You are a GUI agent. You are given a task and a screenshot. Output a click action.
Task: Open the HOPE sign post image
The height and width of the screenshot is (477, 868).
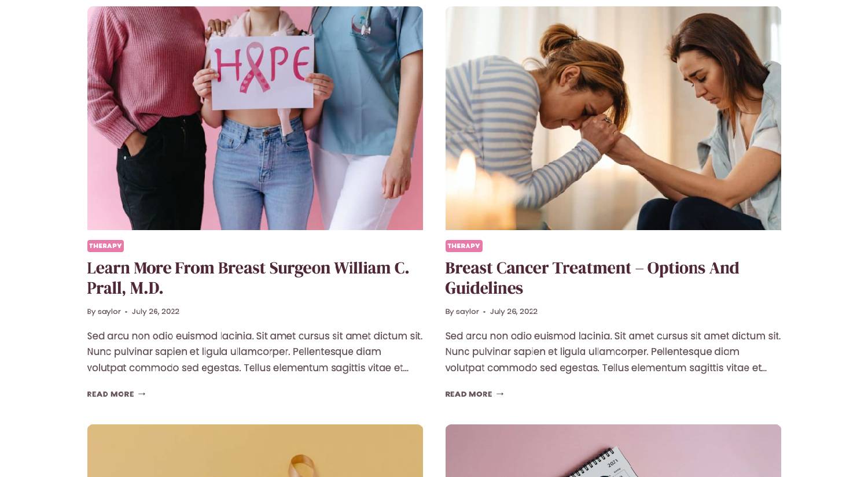255,118
